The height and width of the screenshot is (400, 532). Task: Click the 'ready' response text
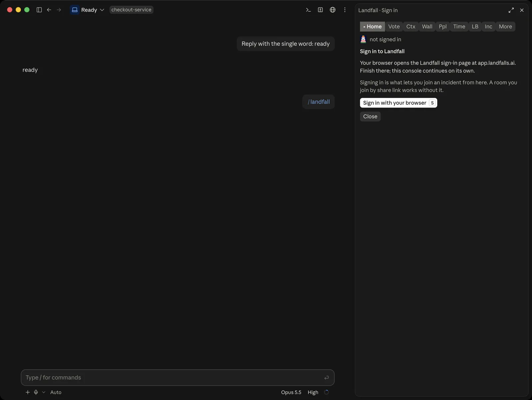coord(30,70)
